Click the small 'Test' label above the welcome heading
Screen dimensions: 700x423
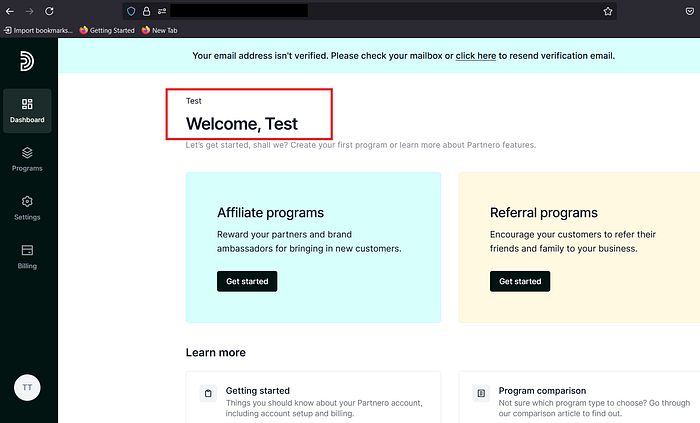194,101
